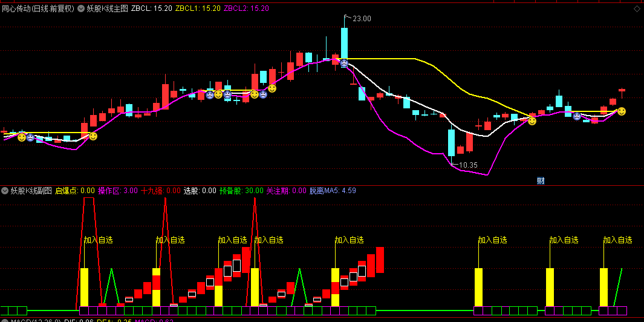Click the magenta ZBCL2: 15.20 value
644x322 pixels.
coord(246,8)
